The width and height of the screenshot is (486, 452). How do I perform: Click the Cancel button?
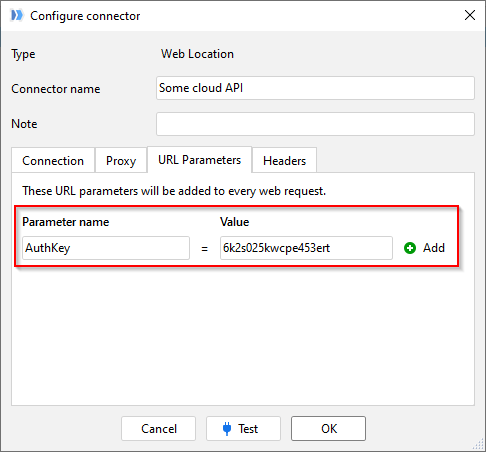(159, 429)
